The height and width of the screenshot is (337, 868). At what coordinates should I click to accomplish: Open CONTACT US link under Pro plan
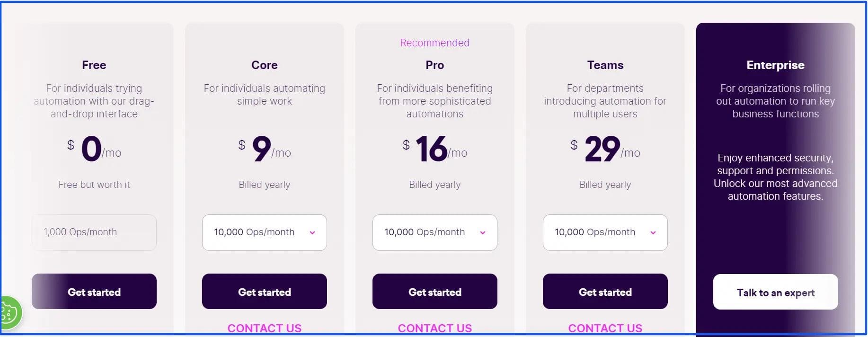tap(435, 328)
